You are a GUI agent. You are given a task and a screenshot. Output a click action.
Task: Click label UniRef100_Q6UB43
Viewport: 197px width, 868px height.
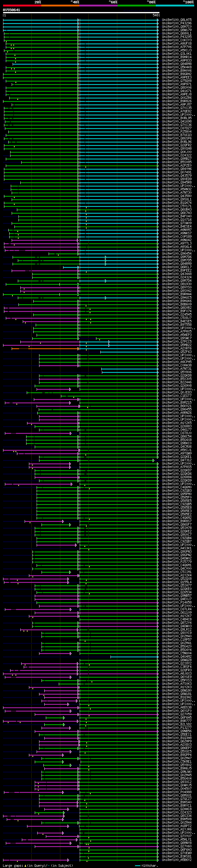(177, 210)
